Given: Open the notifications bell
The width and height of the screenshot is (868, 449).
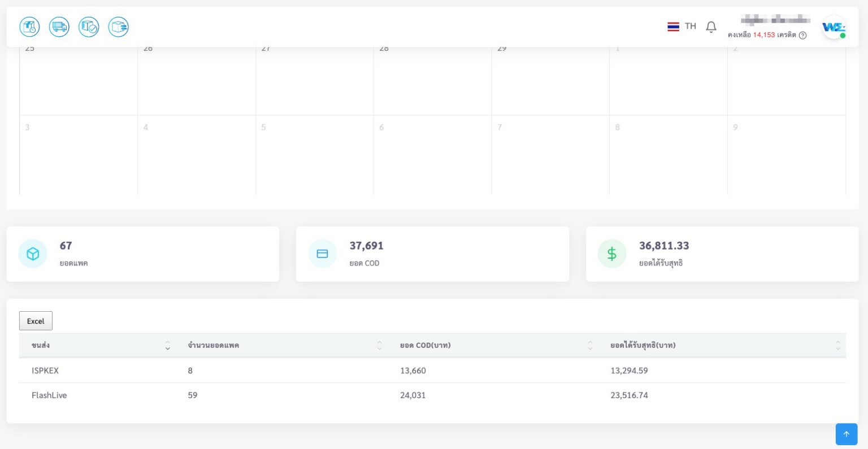Looking at the screenshot, I should (x=711, y=27).
